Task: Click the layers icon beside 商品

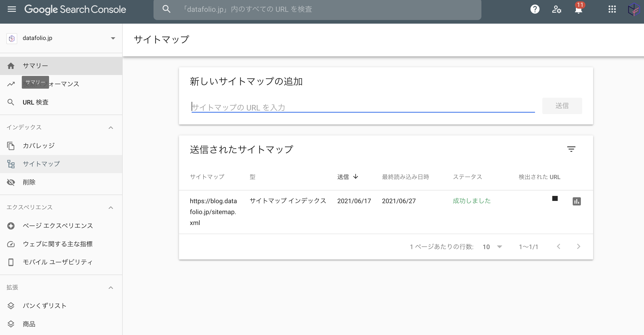Action: pyautogui.click(x=11, y=324)
